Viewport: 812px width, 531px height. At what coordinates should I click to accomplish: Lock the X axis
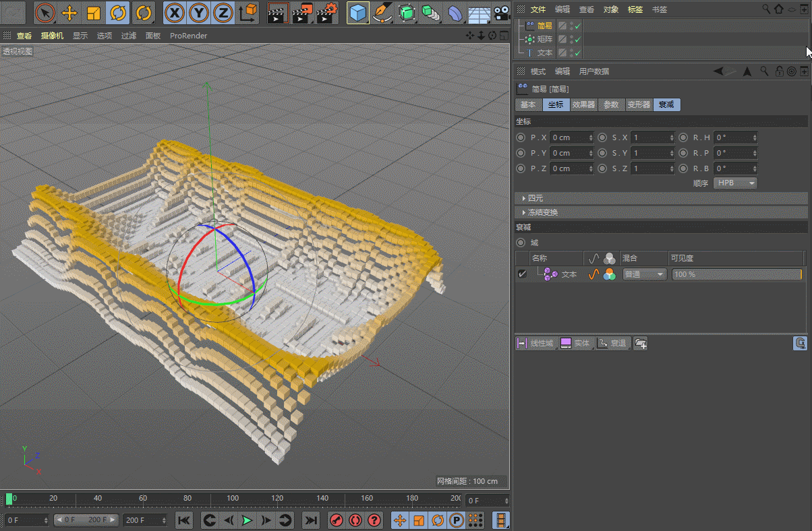point(175,12)
